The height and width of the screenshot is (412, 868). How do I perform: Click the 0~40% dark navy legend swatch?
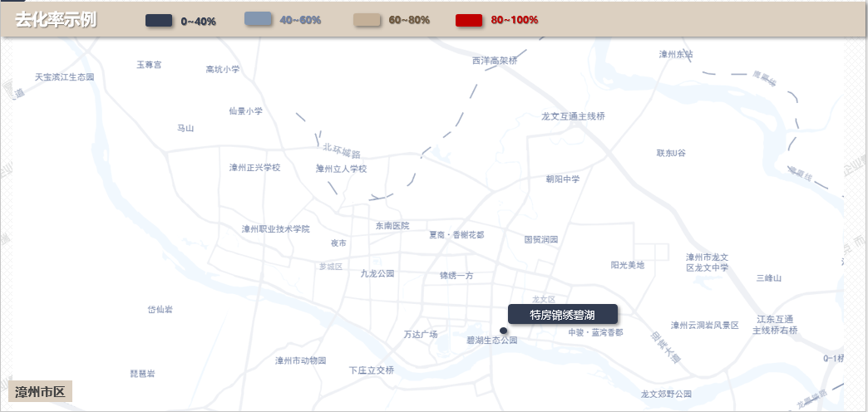(x=158, y=20)
